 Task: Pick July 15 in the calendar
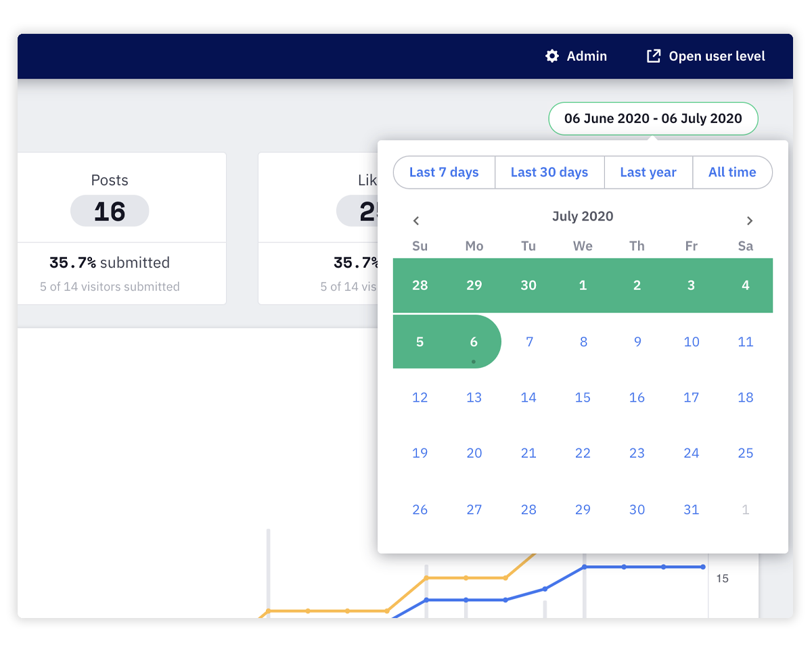[583, 398]
